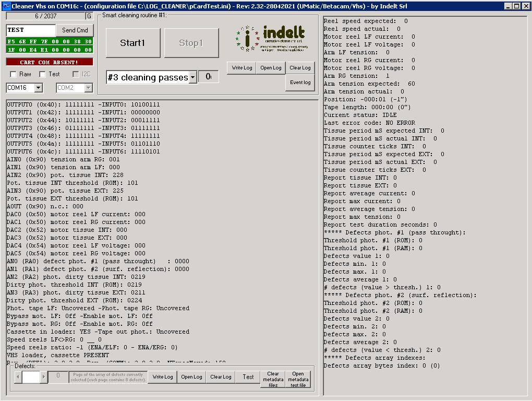Click Clear Log in Defects panel
532x401 pixels.
click(221, 377)
